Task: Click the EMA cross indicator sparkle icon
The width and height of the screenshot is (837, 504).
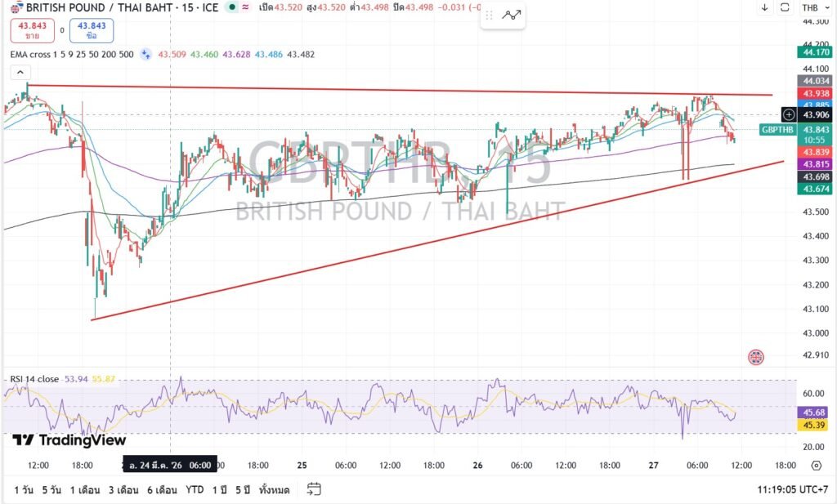Action: [x=145, y=55]
